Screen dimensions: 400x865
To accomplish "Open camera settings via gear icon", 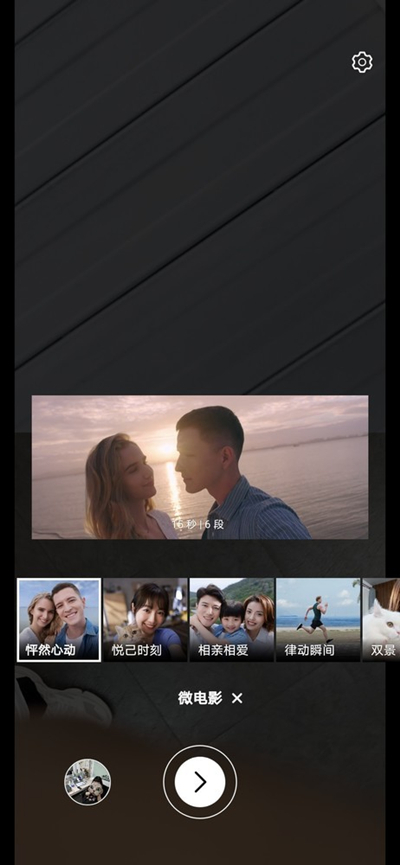I will 362,62.
